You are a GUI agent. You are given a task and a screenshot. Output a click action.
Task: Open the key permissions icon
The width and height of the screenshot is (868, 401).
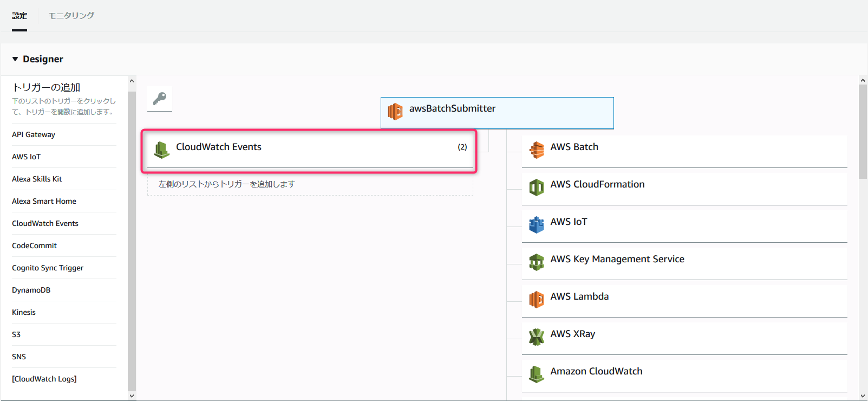point(160,99)
